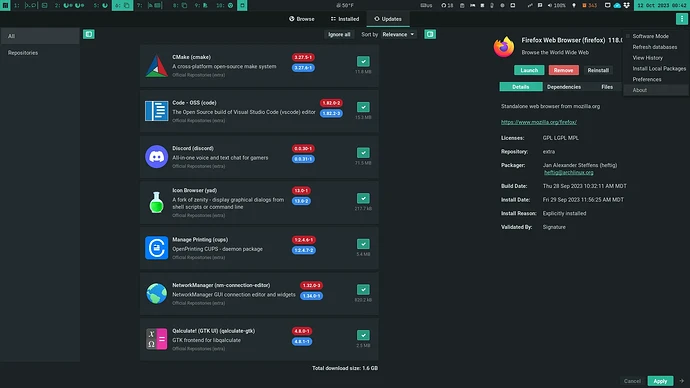Open the Files tab for Firefox
Image resolution: width=690 pixels, height=388 pixels.
(x=607, y=87)
